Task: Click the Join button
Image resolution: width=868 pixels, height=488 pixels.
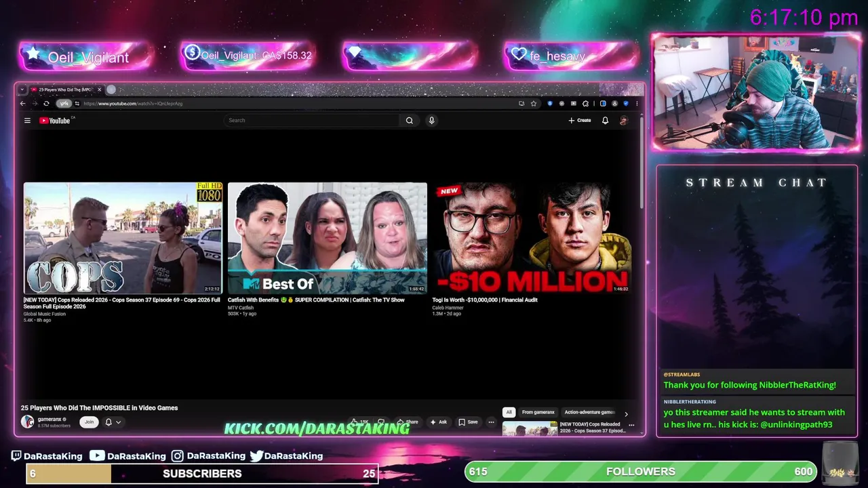Action: pos(89,422)
